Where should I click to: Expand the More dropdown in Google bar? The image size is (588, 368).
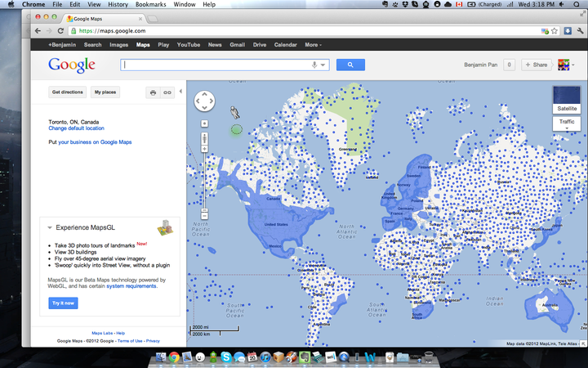313,45
